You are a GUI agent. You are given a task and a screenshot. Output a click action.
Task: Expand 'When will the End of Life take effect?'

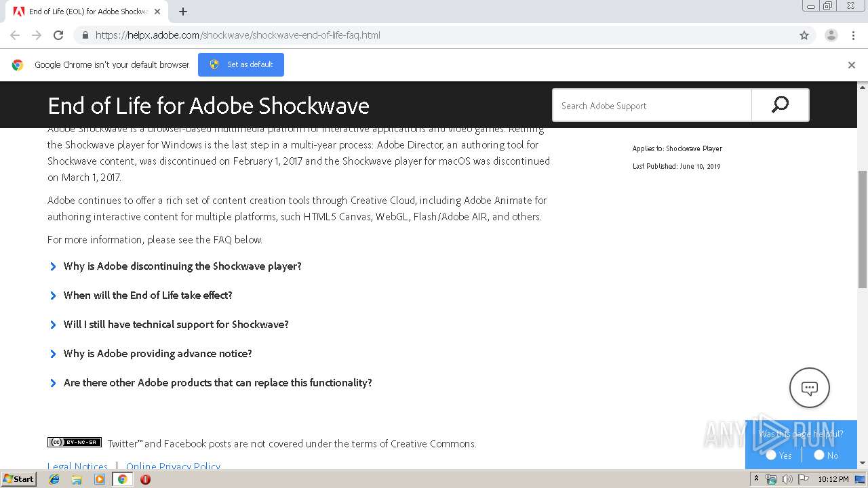coord(148,296)
